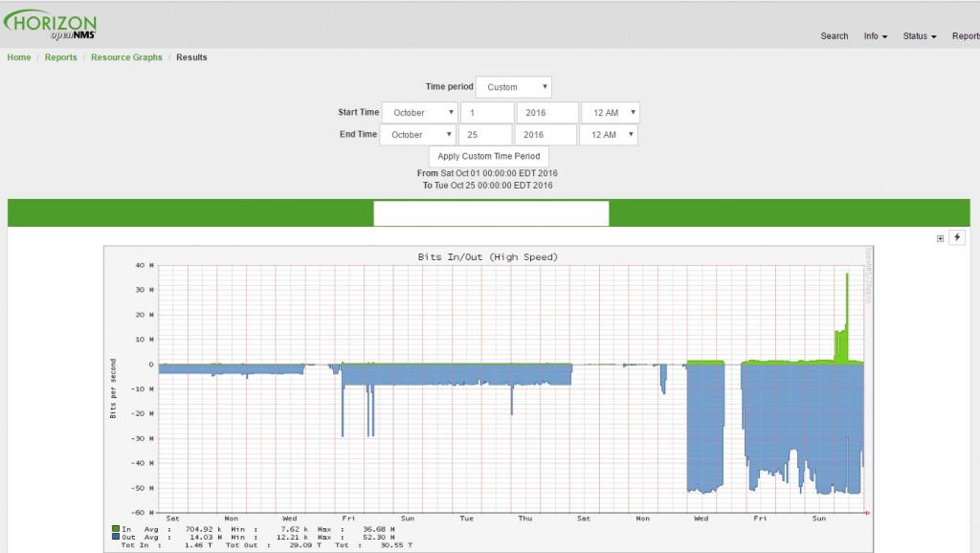Click the lightning bolt icon
980x553 pixels.
coord(957,237)
